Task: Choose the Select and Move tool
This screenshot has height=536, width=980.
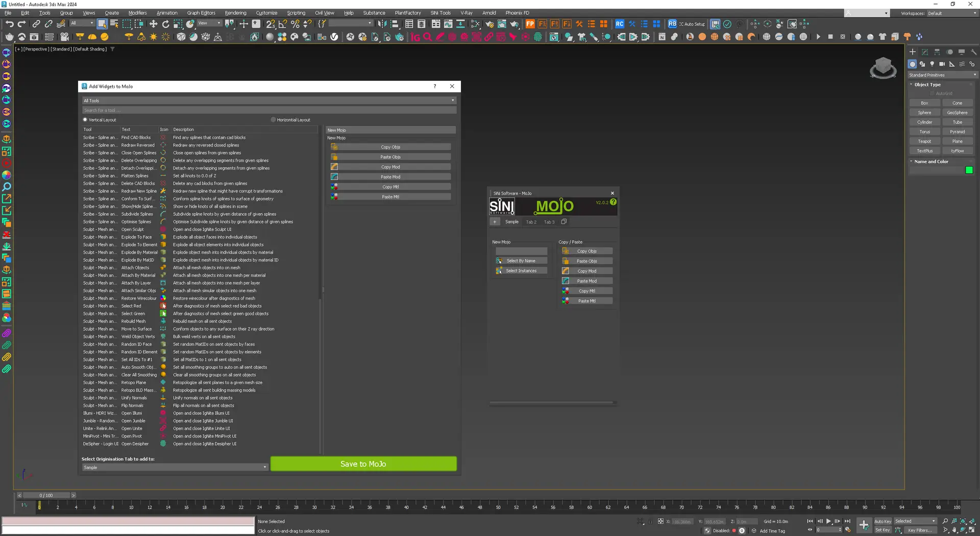Action: tap(153, 24)
